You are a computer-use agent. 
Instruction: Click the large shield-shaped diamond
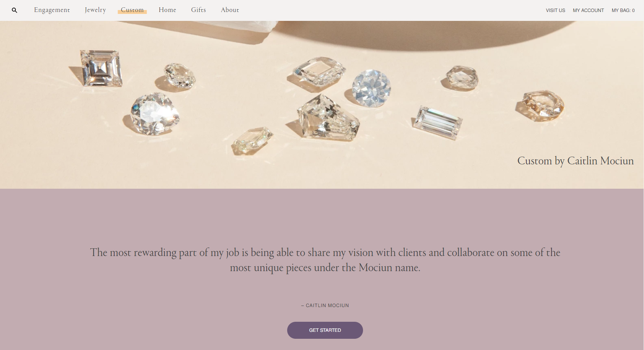pos(327,118)
